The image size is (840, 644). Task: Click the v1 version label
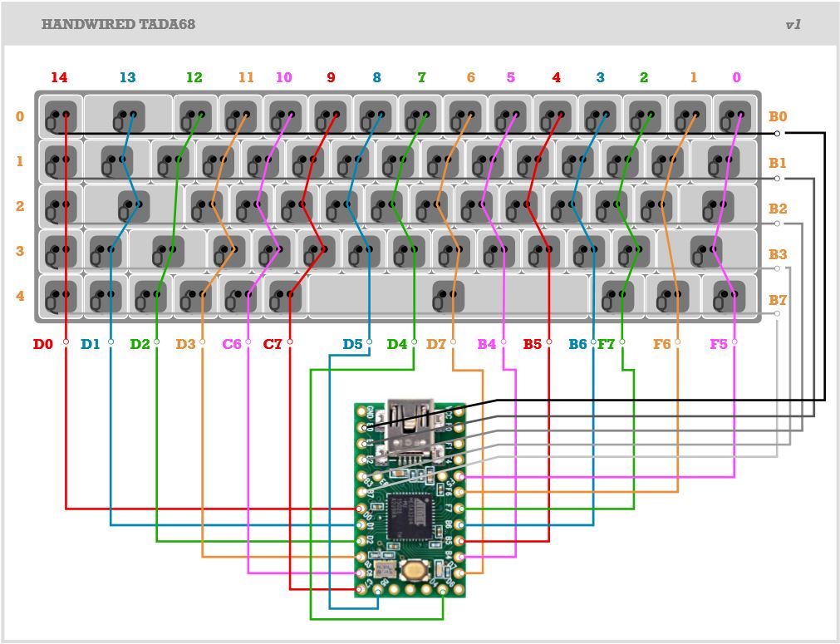click(x=793, y=24)
